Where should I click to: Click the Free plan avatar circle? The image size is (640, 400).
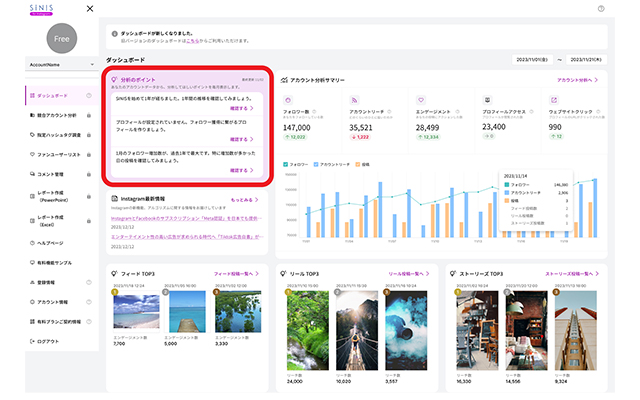(62, 38)
